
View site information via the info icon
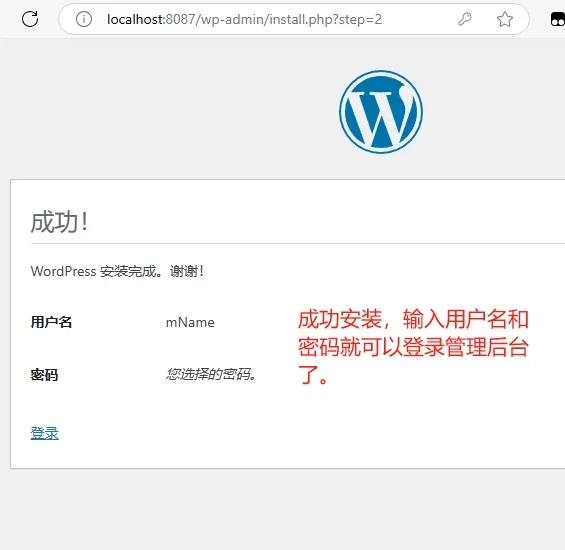(84, 19)
